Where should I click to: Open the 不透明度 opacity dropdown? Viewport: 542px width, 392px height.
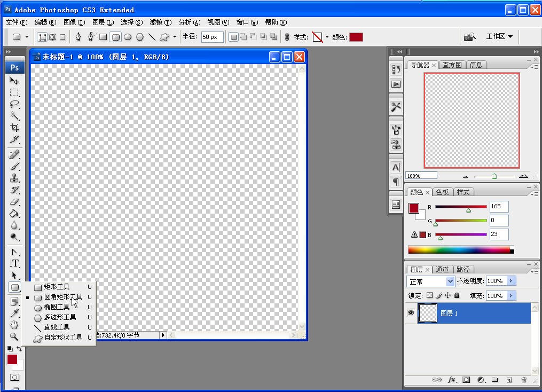click(x=511, y=280)
